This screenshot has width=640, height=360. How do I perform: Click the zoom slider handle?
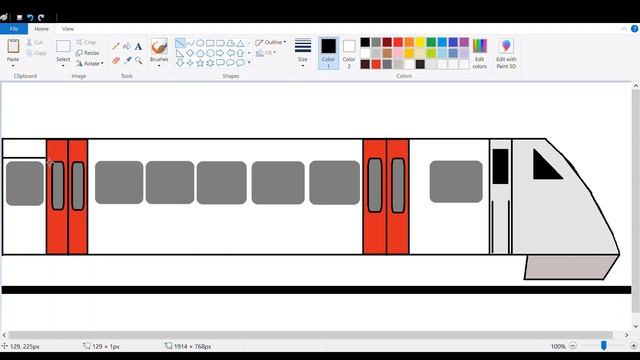point(604,346)
